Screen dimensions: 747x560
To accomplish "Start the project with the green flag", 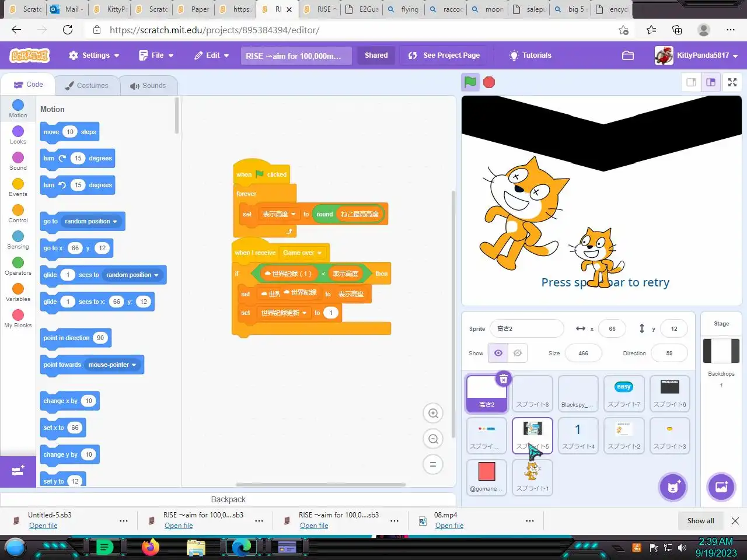I will (470, 82).
